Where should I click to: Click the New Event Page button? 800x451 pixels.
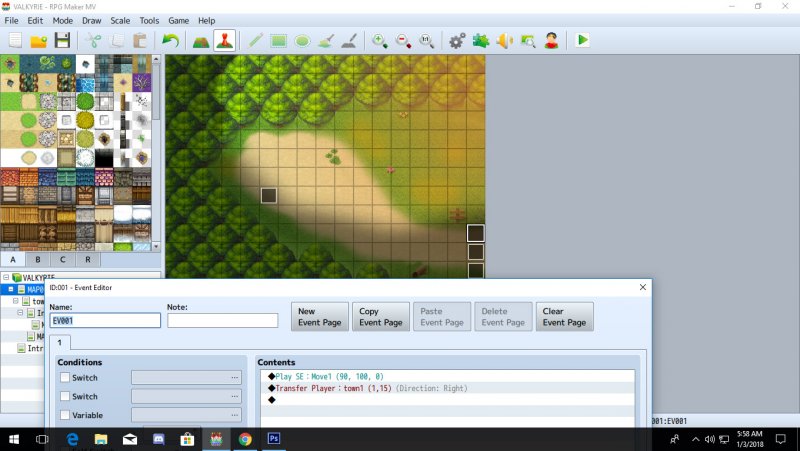coord(319,316)
